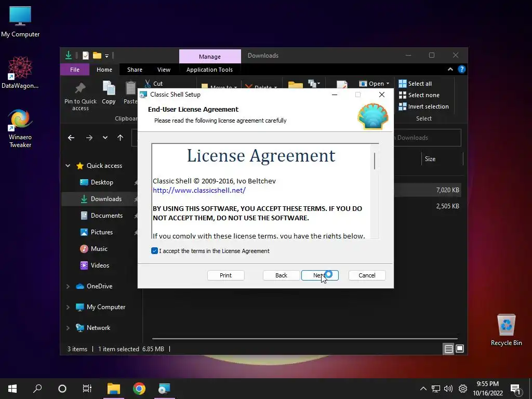Open the Recycle Bin on desktop
The image size is (532, 399).
[x=506, y=330]
